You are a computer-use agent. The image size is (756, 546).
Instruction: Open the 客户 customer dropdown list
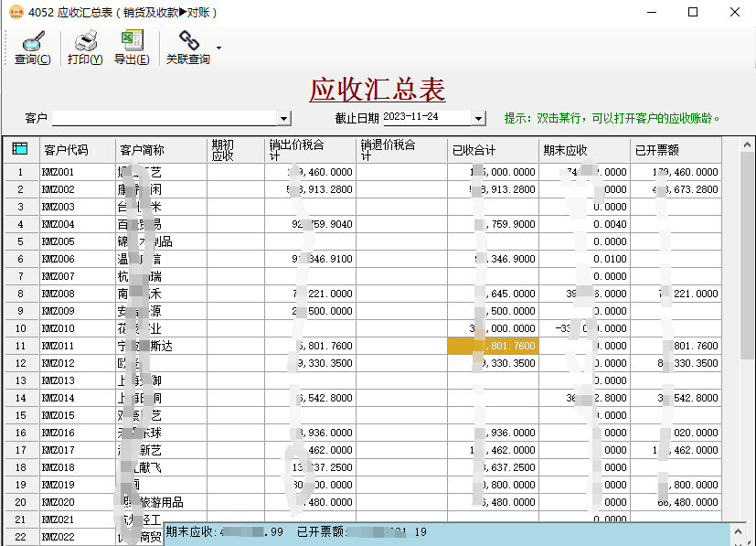coord(283,117)
